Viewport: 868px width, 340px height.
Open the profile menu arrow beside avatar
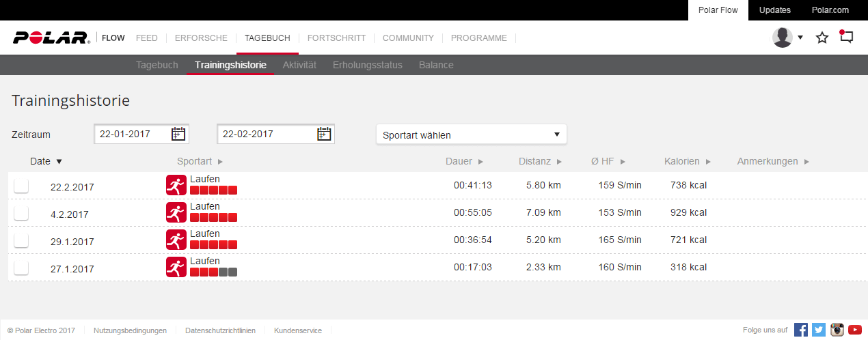(x=800, y=38)
